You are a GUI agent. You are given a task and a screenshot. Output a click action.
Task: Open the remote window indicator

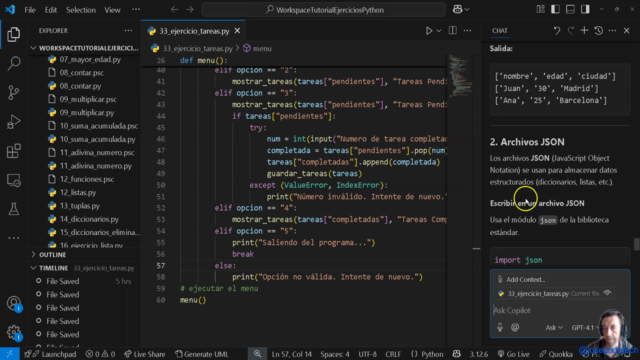click(9, 354)
